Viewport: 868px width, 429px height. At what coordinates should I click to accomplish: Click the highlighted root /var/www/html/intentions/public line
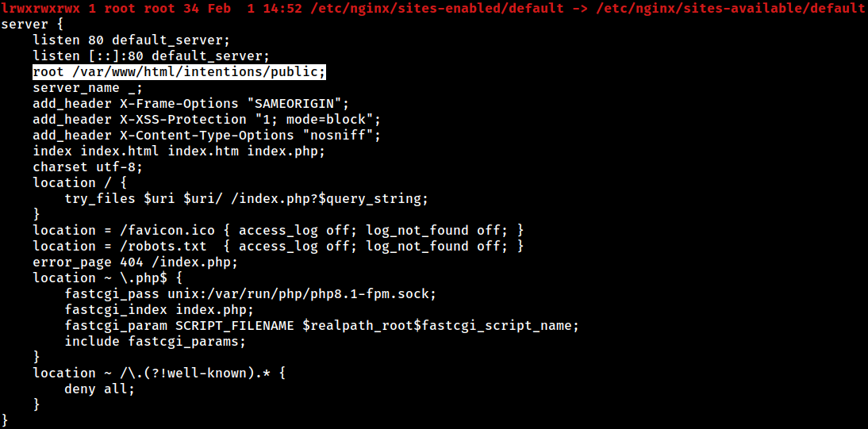179,72
